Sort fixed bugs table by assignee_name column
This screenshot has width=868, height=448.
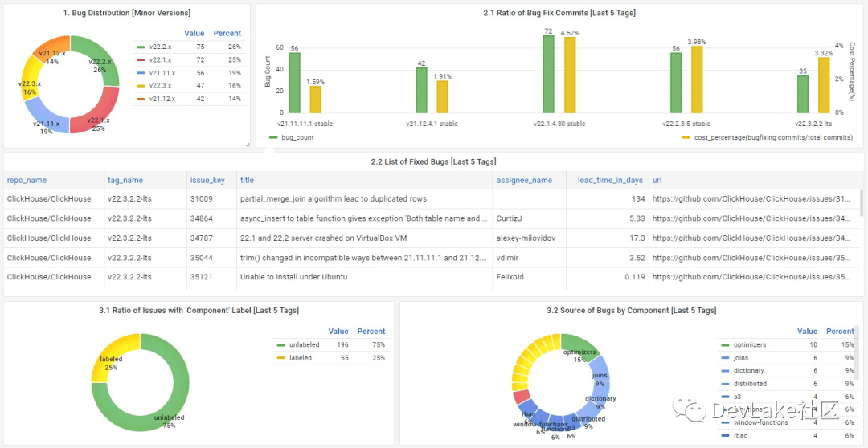[524, 181]
